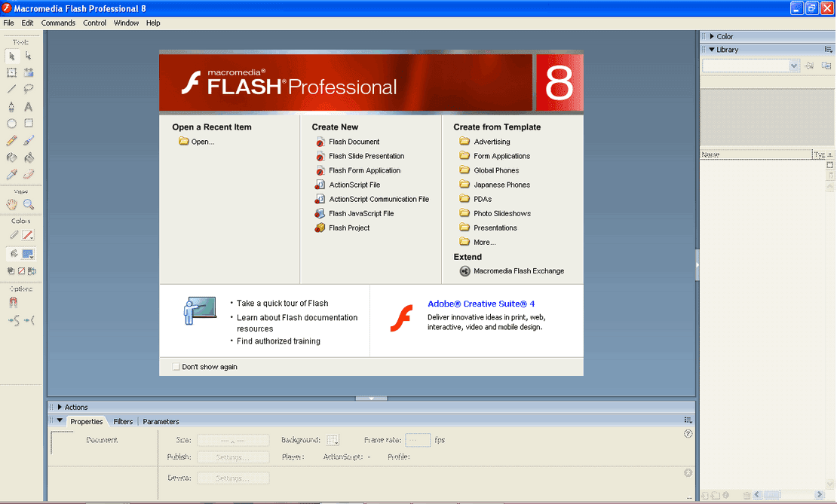This screenshot has height=504, width=837.
Task: Open the stroke color swatch
Action: [x=28, y=234]
